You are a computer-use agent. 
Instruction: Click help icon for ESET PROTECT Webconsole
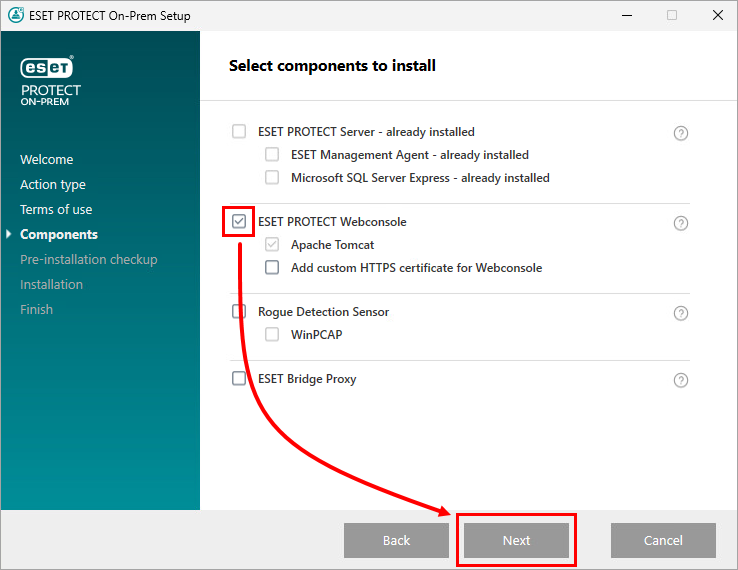[681, 223]
